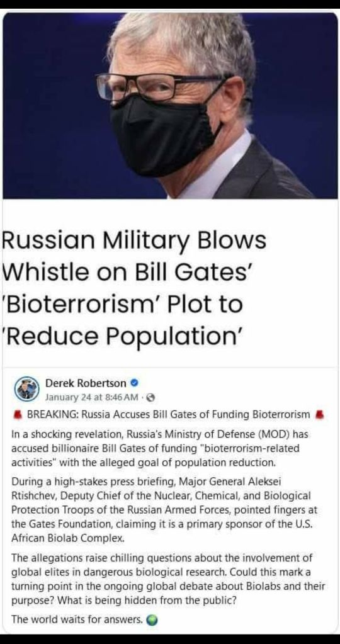Image resolution: width=340 pixels, height=644 pixels.
Task: Click the Earth emoji after 'answers'
Action: click(x=152, y=620)
